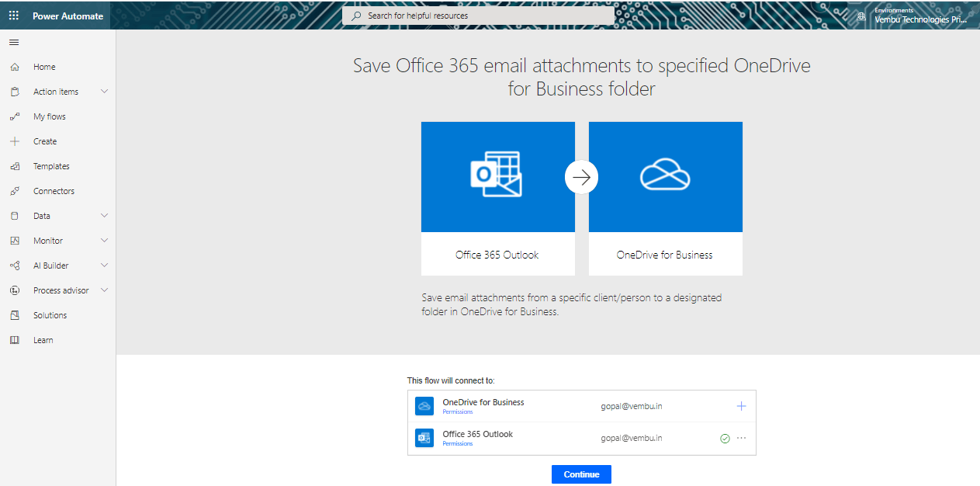The height and width of the screenshot is (486, 980).
Task: Click gopal@vembu.in in the Outlook row
Action: pyautogui.click(x=632, y=438)
